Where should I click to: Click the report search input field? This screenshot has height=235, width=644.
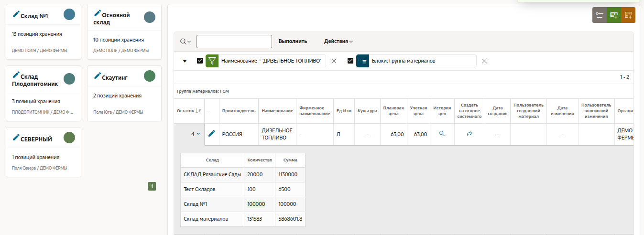click(x=234, y=42)
